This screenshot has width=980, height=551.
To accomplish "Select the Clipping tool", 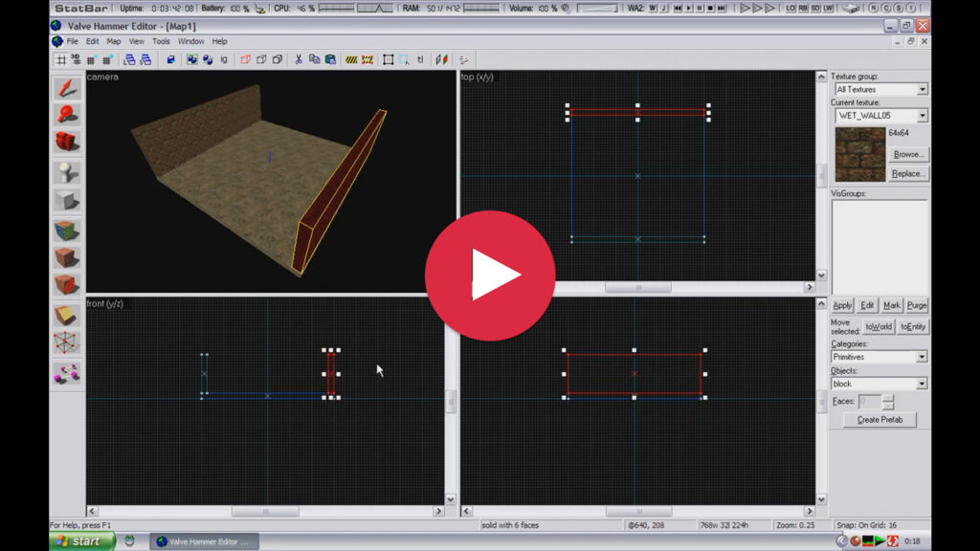I will [67, 314].
